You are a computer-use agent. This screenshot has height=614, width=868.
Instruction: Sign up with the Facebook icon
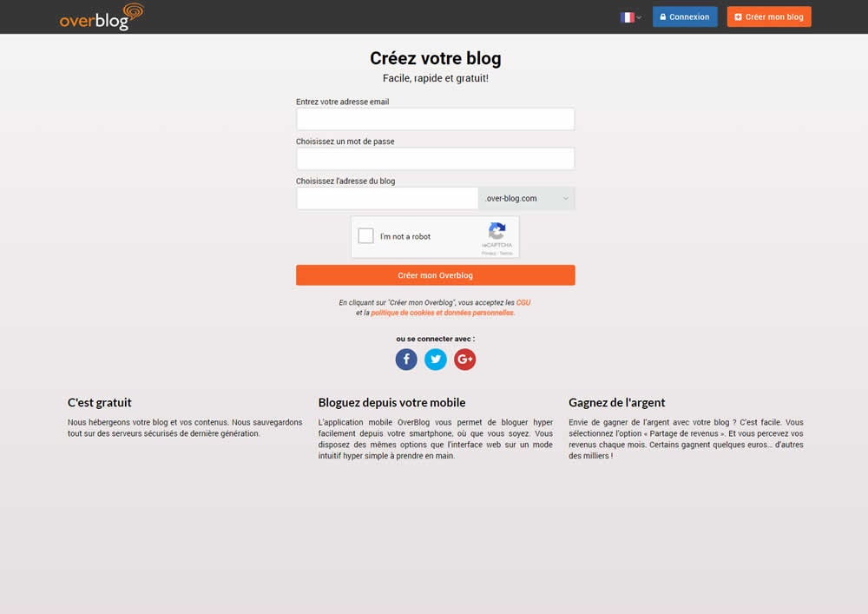pos(405,360)
